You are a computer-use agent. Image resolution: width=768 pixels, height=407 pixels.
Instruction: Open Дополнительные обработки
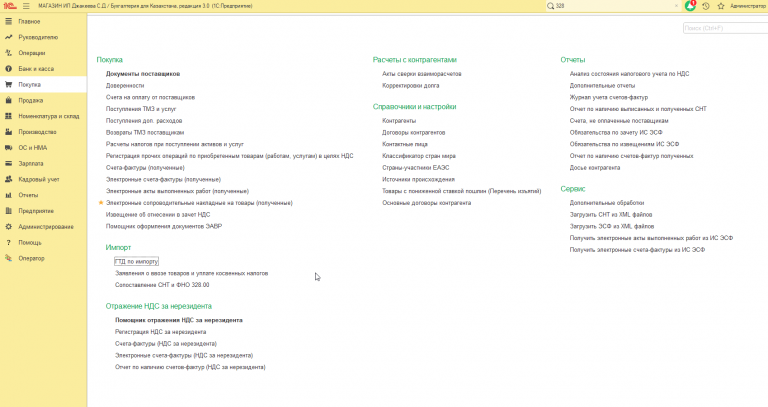pyautogui.click(x=607, y=203)
